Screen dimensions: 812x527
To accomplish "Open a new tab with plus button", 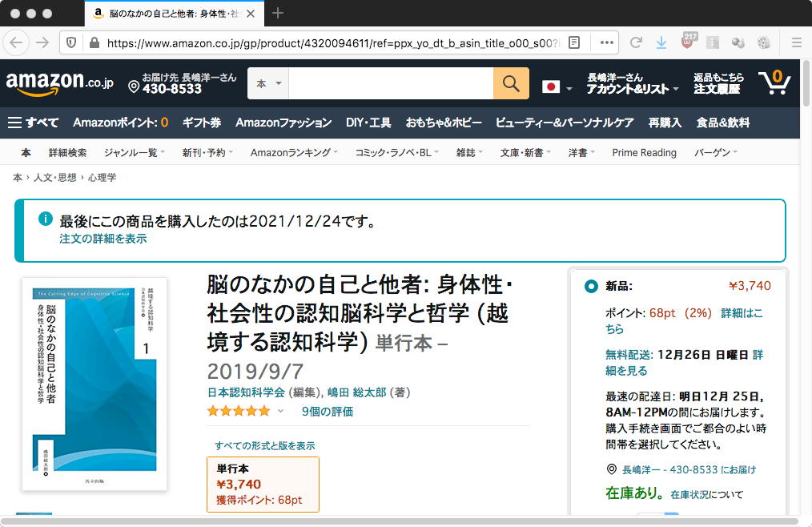I will tap(278, 13).
